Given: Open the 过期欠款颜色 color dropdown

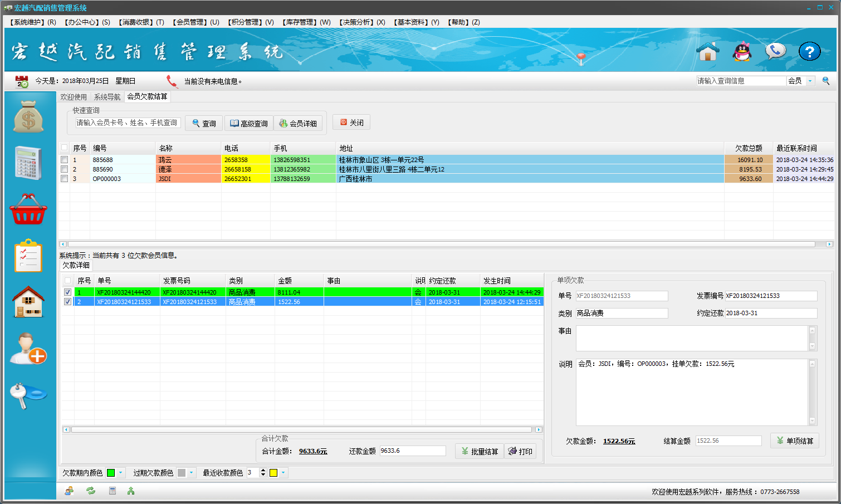Looking at the screenshot, I should (x=191, y=473).
